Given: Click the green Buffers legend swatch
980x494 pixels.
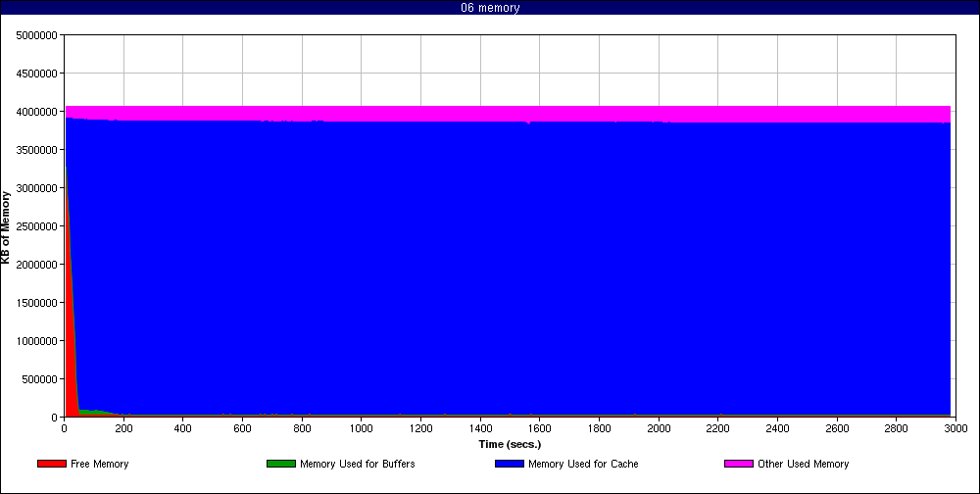Looking at the screenshot, I should point(280,464).
